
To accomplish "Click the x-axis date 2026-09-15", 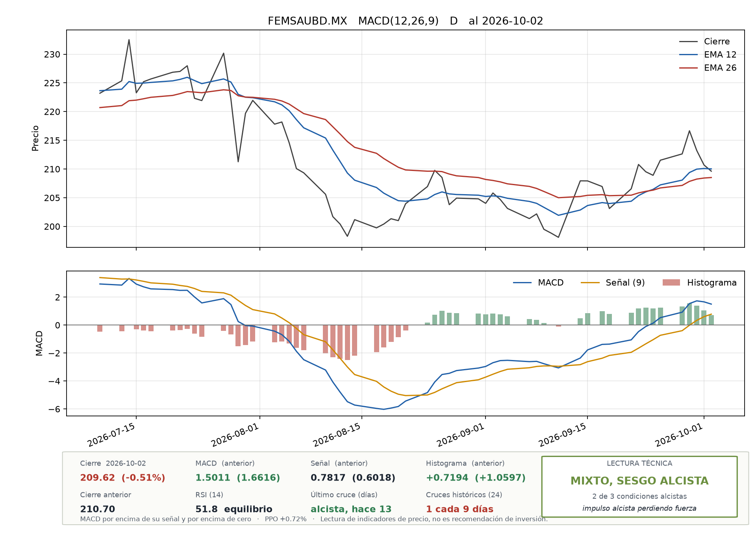I will point(563,435).
